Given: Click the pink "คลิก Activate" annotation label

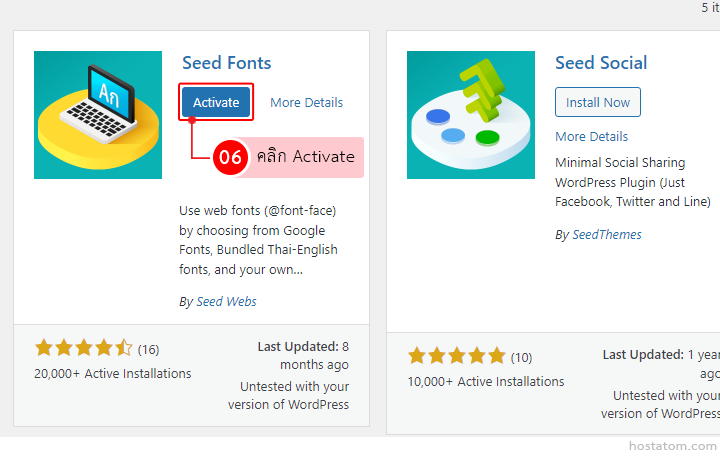Looking at the screenshot, I should (305, 157).
